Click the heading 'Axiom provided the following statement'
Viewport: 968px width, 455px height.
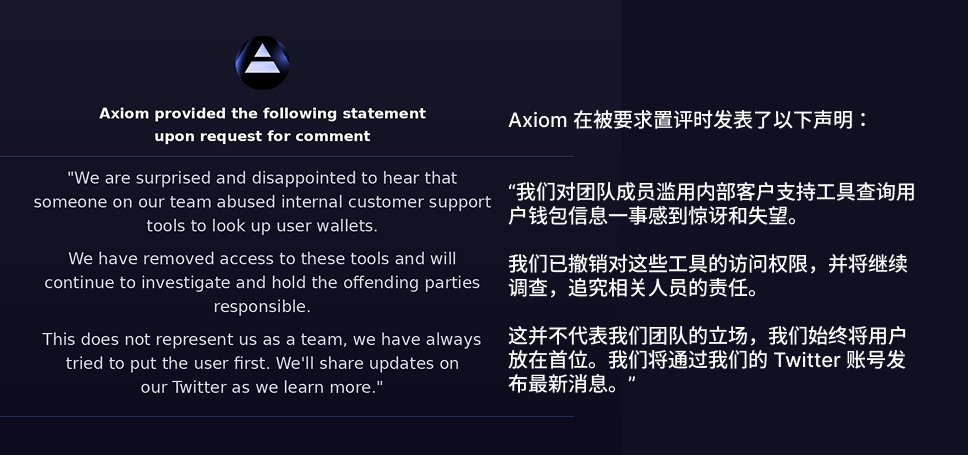[x=262, y=114]
